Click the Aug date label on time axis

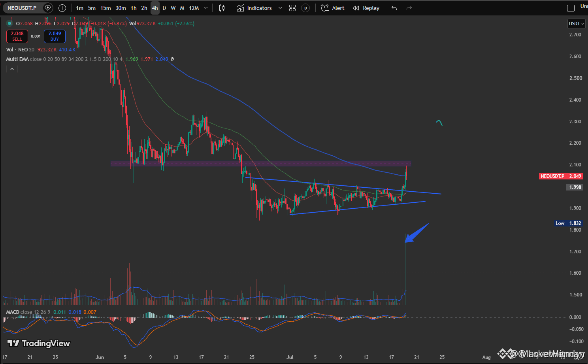click(486, 357)
